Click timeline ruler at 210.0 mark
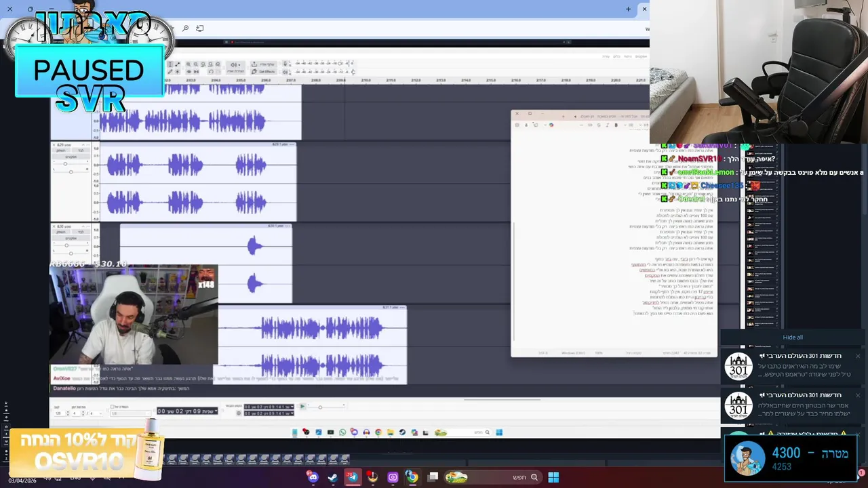 tap(366, 80)
